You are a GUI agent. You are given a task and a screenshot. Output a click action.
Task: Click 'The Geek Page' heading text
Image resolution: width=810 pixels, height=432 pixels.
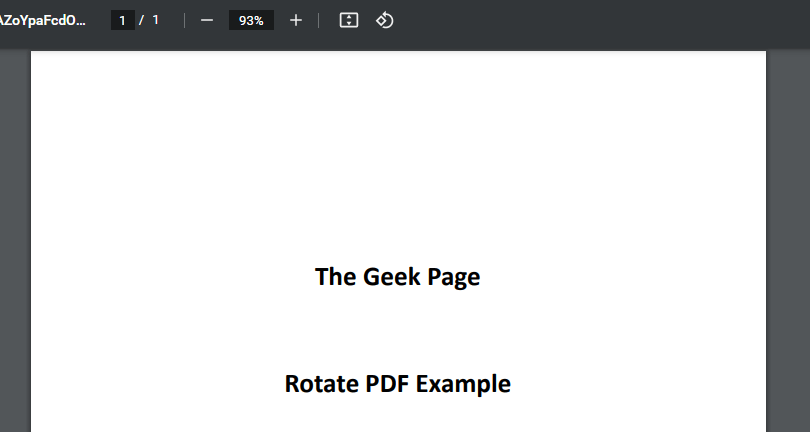tap(397, 277)
